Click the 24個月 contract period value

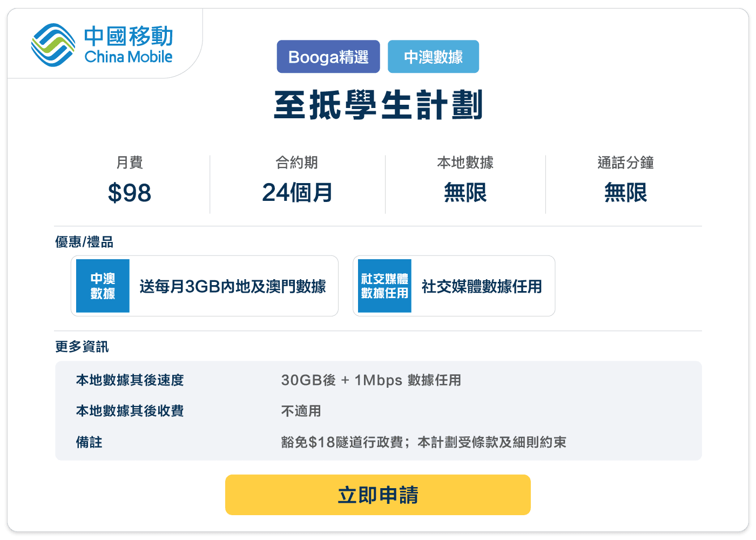click(x=297, y=193)
